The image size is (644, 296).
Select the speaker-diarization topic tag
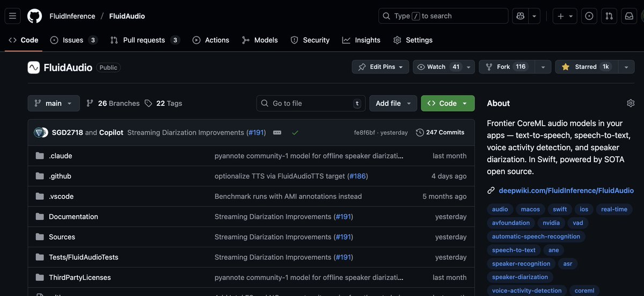pyautogui.click(x=520, y=277)
